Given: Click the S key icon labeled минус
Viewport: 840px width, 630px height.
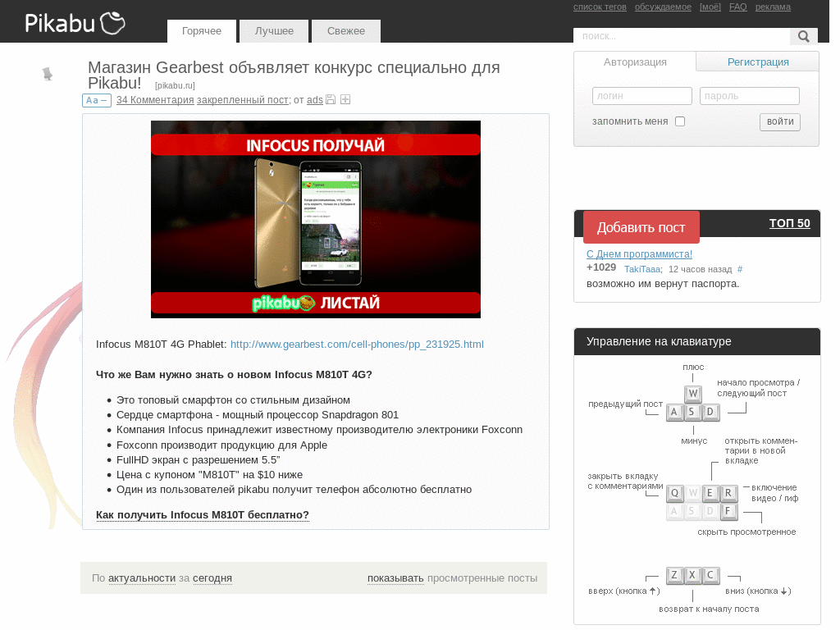Looking at the screenshot, I should click(x=692, y=412).
